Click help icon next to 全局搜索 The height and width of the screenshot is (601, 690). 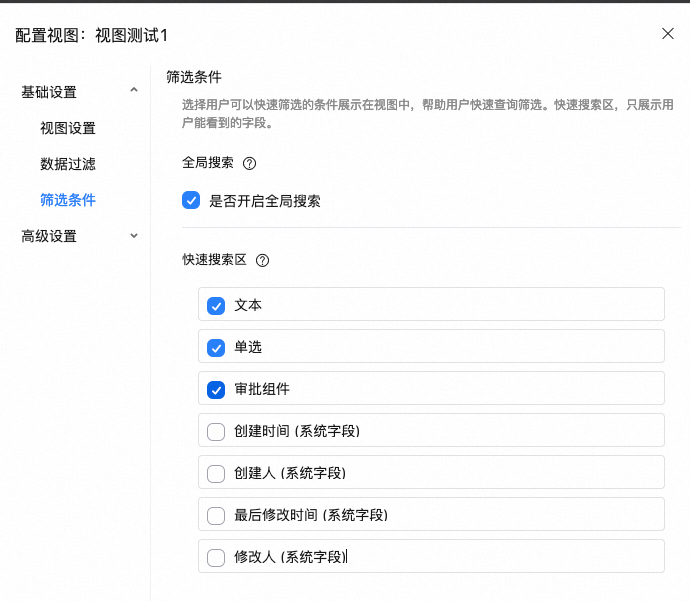click(250, 163)
